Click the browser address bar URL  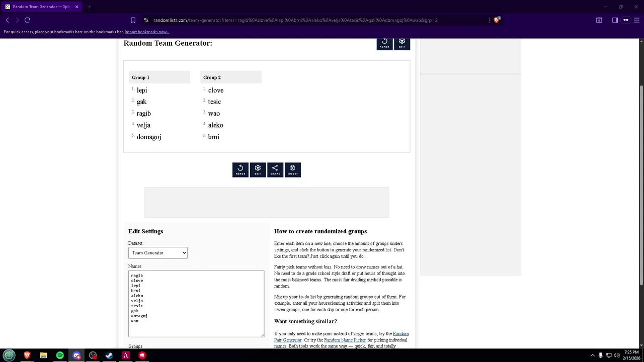[295, 20]
